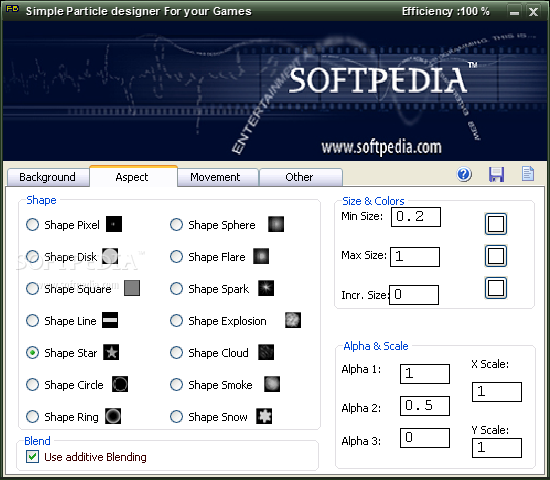Click the Shape Explosion preview thumbnail
This screenshot has height=480, width=550.
pos(293,320)
